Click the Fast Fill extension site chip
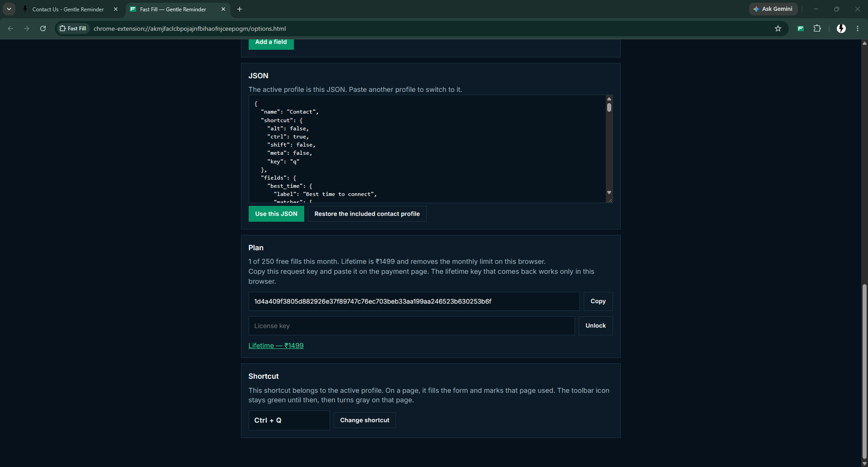 (x=73, y=29)
